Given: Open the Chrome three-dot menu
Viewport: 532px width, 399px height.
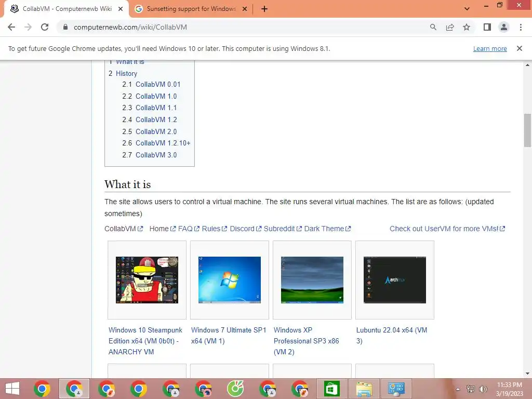Looking at the screenshot, I should point(521,27).
